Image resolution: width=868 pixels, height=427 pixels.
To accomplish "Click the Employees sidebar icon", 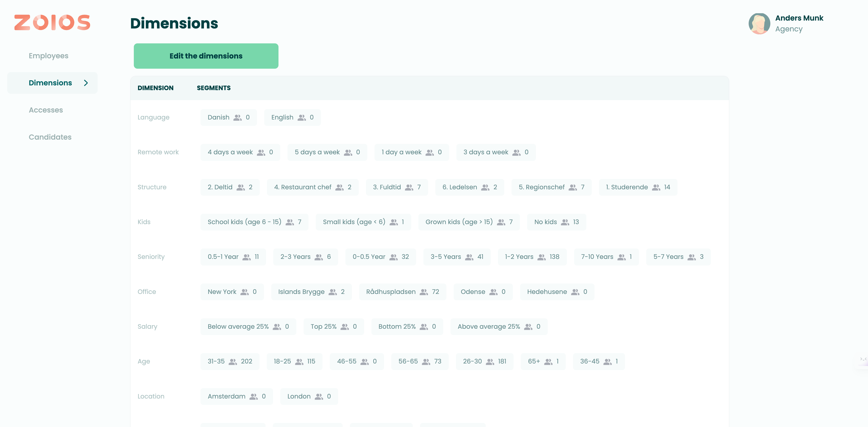I will 49,56.
